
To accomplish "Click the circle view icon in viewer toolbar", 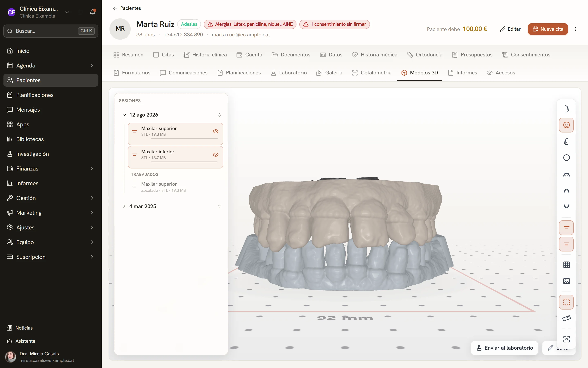I will (566, 158).
